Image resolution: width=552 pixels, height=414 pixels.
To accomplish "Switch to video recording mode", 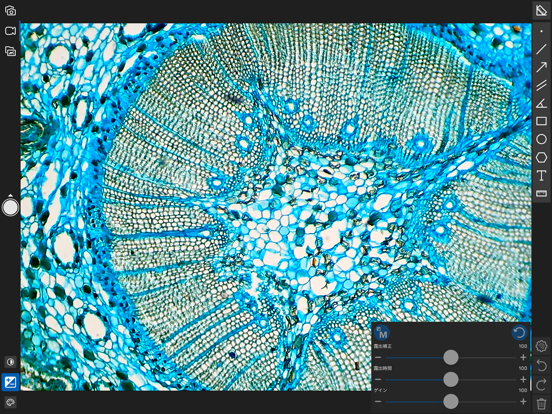I will point(10,31).
